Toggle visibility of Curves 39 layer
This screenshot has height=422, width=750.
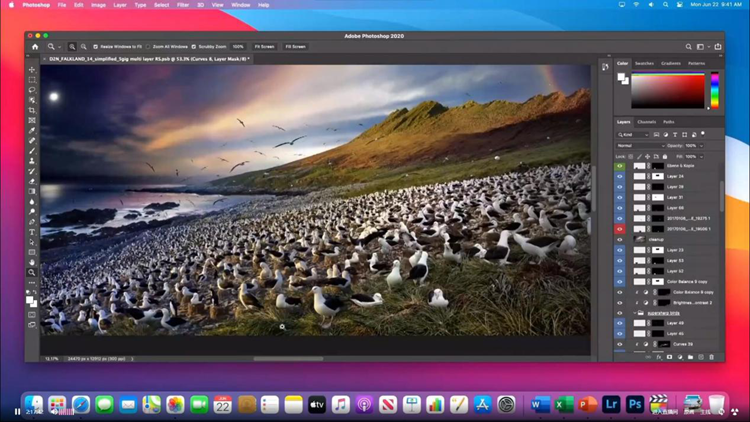pyautogui.click(x=619, y=344)
